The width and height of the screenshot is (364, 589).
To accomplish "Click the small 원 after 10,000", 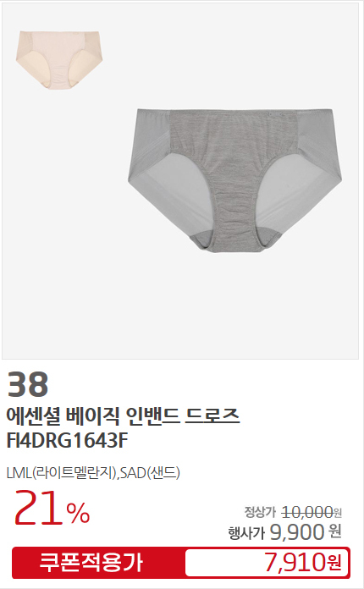I will point(337,512).
